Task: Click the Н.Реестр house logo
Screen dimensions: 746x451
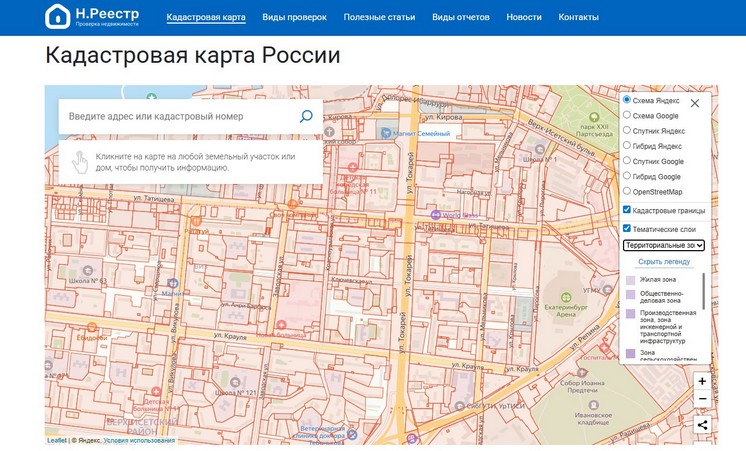Action: point(58,16)
